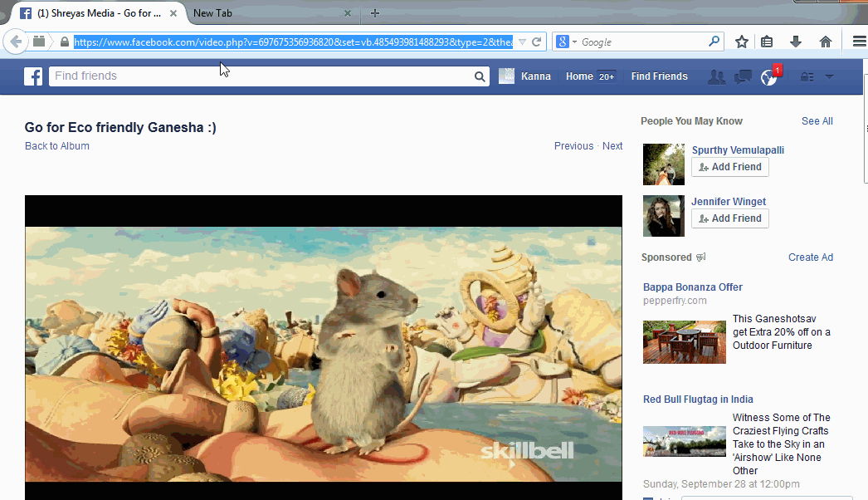
Task: Open the downloads arrow icon
Action: pyautogui.click(x=796, y=42)
